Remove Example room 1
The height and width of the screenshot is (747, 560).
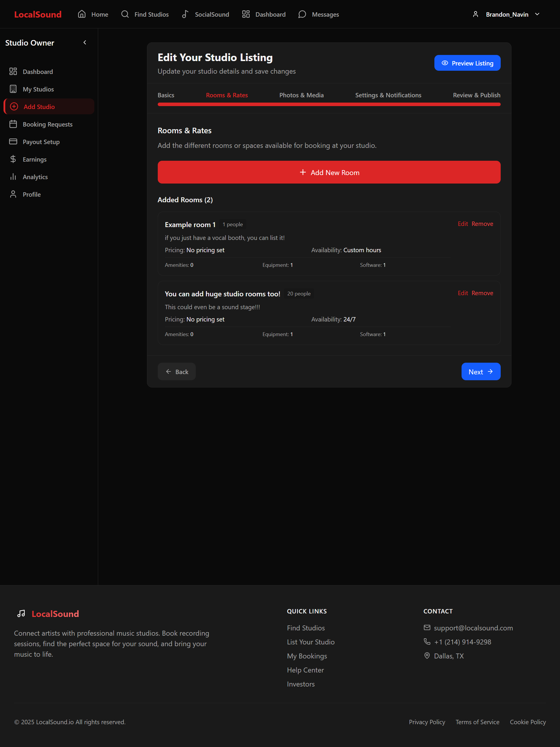[x=482, y=224]
